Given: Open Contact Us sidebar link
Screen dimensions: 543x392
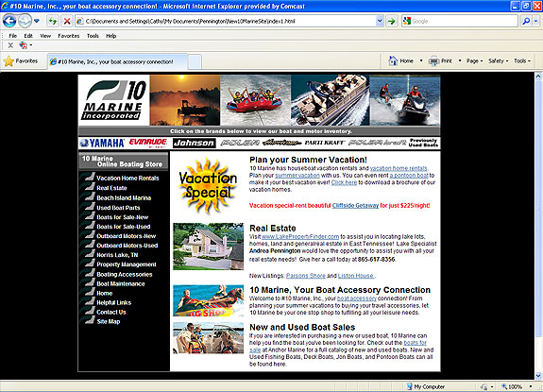Looking at the screenshot, I should click(x=111, y=312).
